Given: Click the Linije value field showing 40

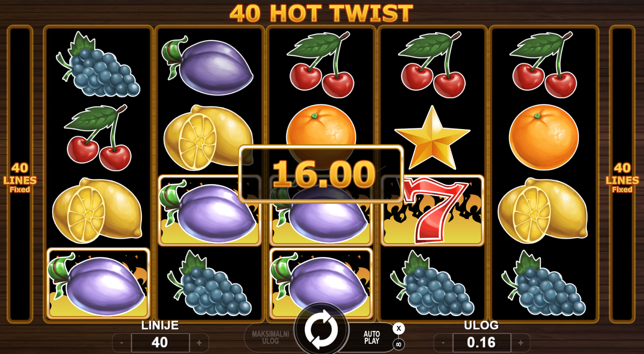Looking at the screenshot, I should (160, 343).
